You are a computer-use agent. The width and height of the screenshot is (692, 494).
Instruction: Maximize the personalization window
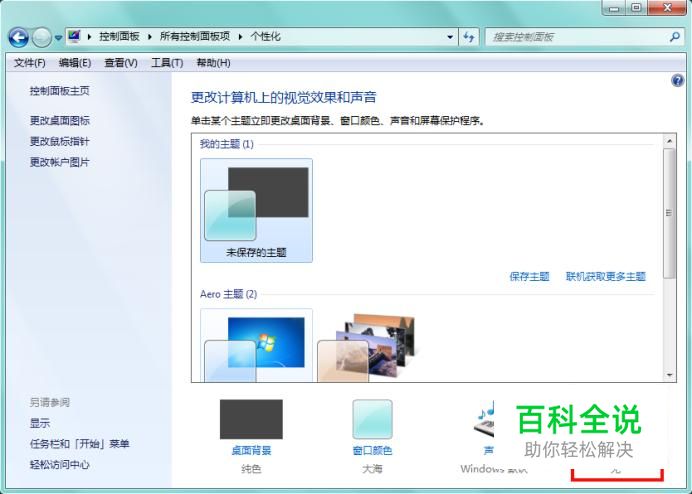coord(636,8)
